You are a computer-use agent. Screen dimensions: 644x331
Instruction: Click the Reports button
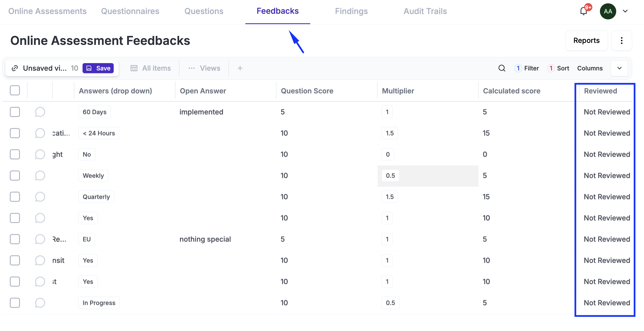(x=586, y=41)
